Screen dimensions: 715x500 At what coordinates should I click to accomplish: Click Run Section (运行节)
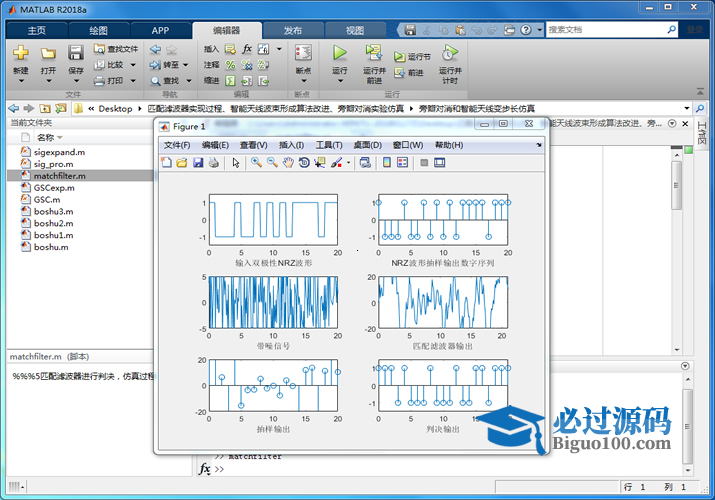click(412, 57)
